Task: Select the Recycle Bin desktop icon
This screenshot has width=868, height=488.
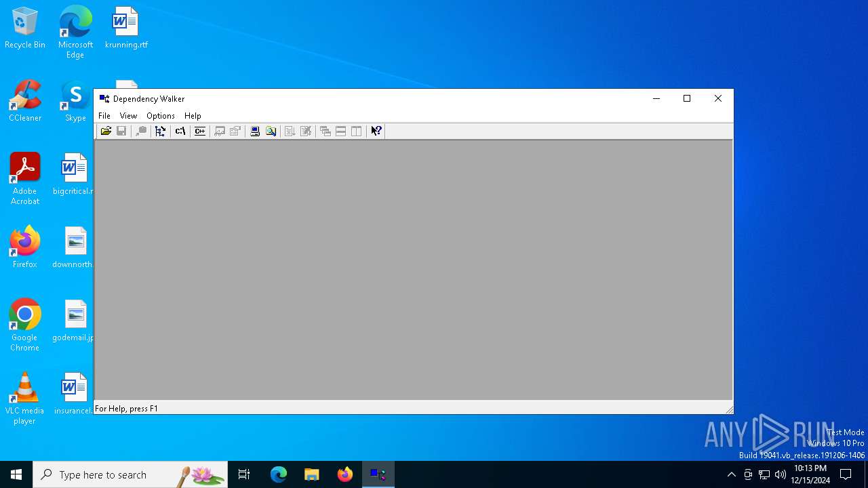Action: click(x=25, y=28)
